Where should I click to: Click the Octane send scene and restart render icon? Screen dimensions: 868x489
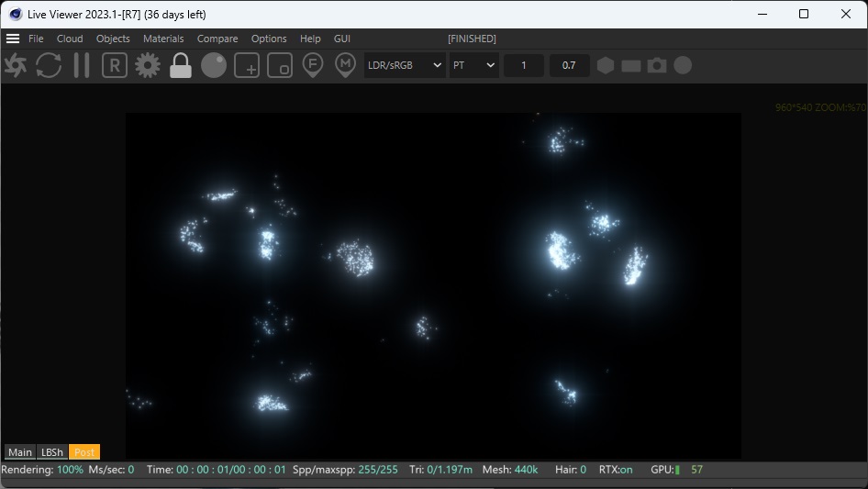tap(16, 65)
